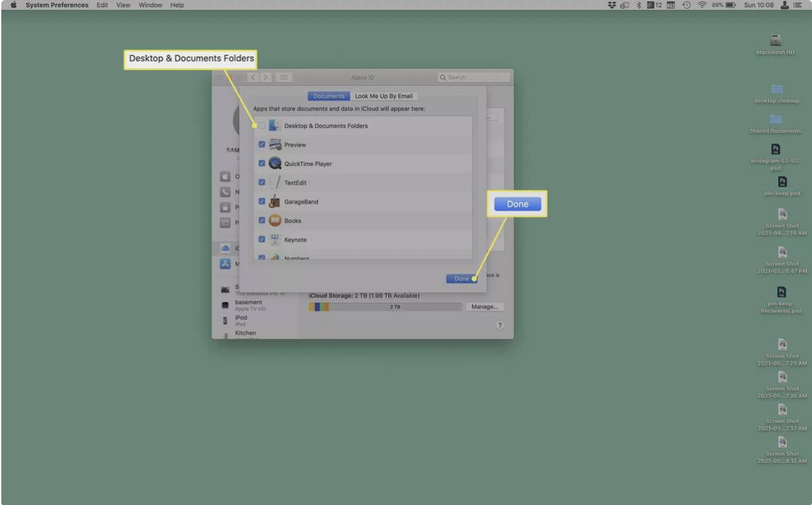Click the Keynote app icon
This screenshot has width=812, height=505.
coord(275,240)
